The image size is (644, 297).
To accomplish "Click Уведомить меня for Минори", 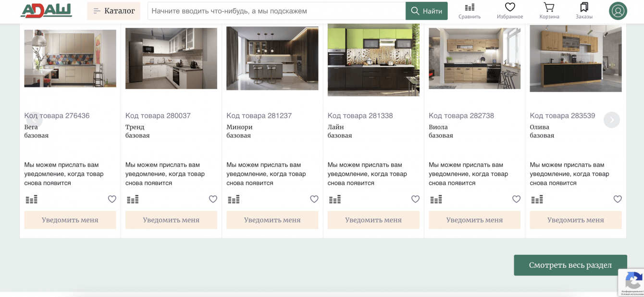I will 272,220.
